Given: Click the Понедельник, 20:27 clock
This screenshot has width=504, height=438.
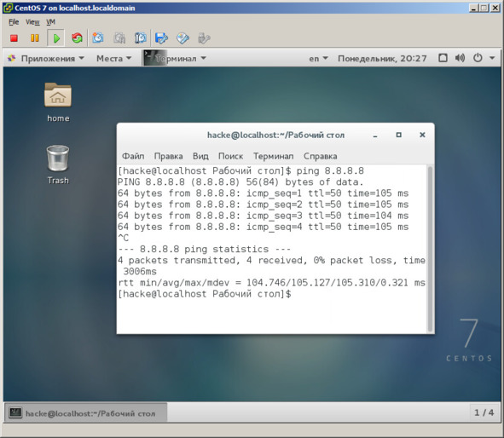Looking at the screenshot, I should click(382, 59).
